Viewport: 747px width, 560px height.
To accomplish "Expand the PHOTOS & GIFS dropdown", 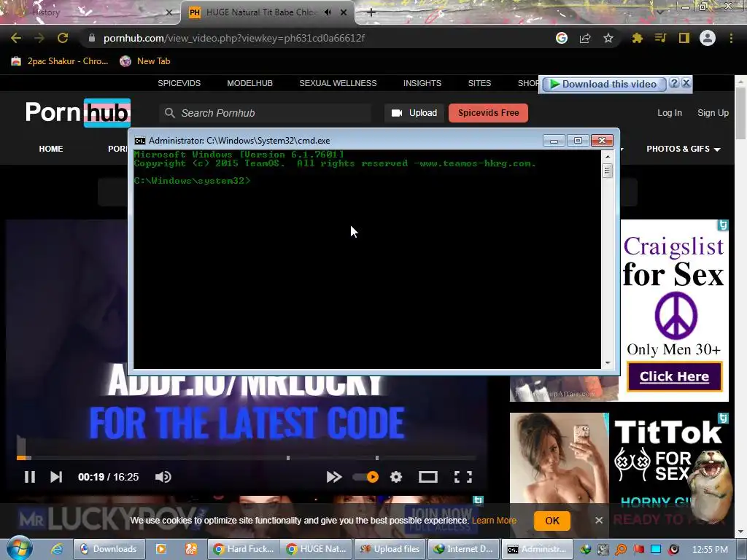I will pos(683,149).
